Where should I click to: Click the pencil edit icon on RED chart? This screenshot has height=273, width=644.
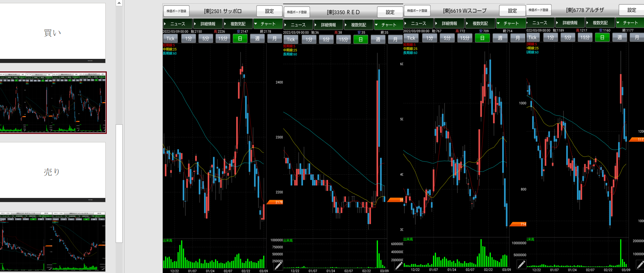398,265
